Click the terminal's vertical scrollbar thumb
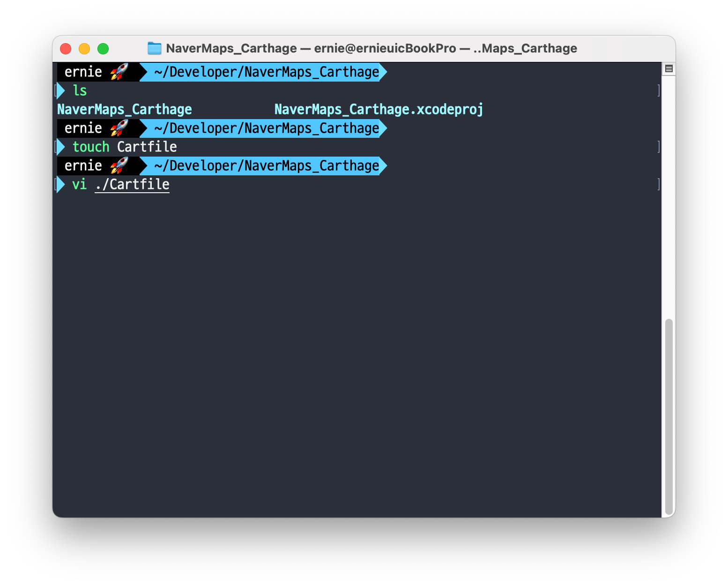The height and width of the screenshot is (587, 728). pyautogui.click(x=669, y=417)
